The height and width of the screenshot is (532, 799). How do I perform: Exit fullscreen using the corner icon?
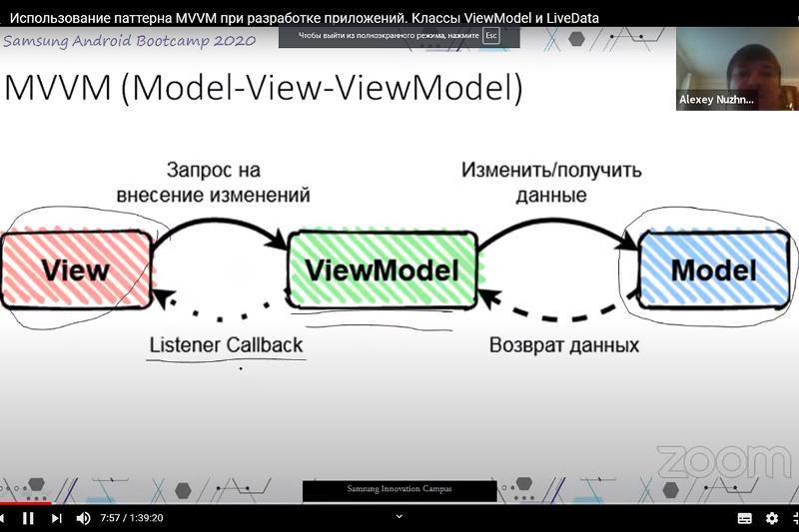click(794, 518)
